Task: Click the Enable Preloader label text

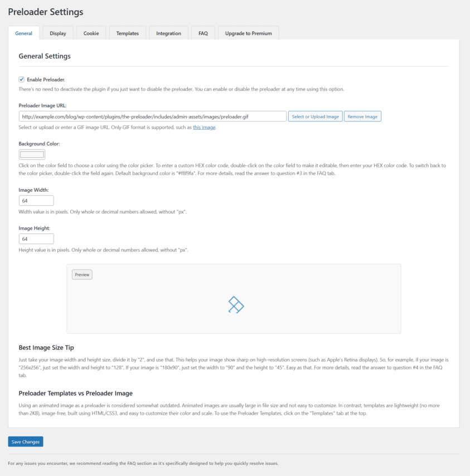Action: click(46, 80)
